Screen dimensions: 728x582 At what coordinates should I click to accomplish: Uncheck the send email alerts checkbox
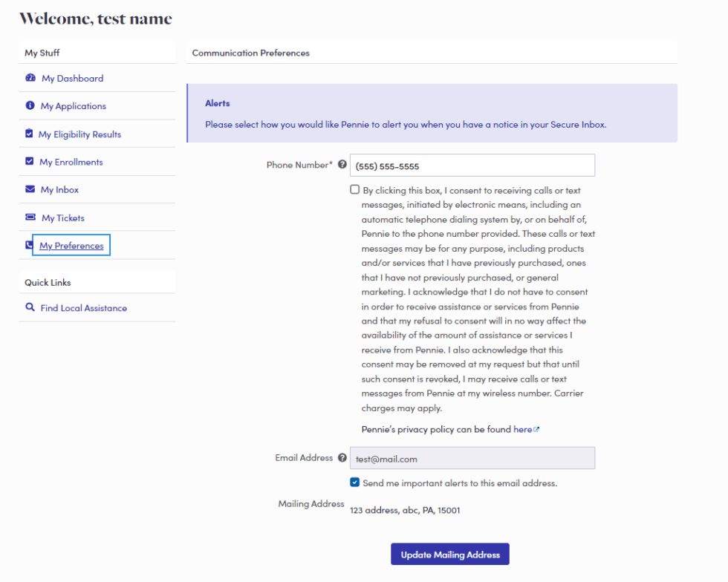355,483
